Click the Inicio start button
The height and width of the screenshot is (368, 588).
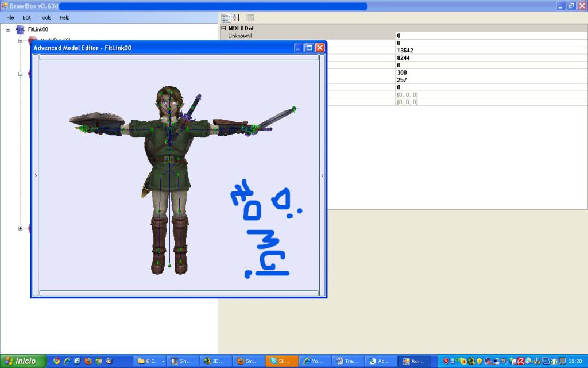pos(22,361)
